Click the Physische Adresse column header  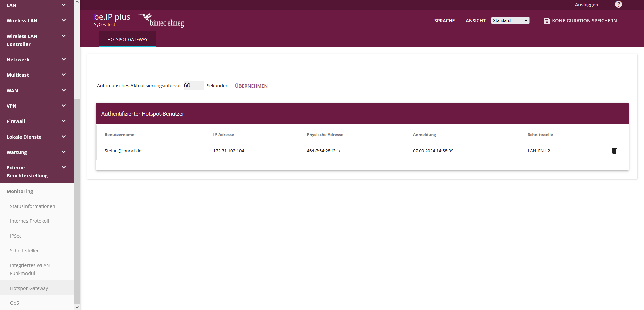(325, 135)
